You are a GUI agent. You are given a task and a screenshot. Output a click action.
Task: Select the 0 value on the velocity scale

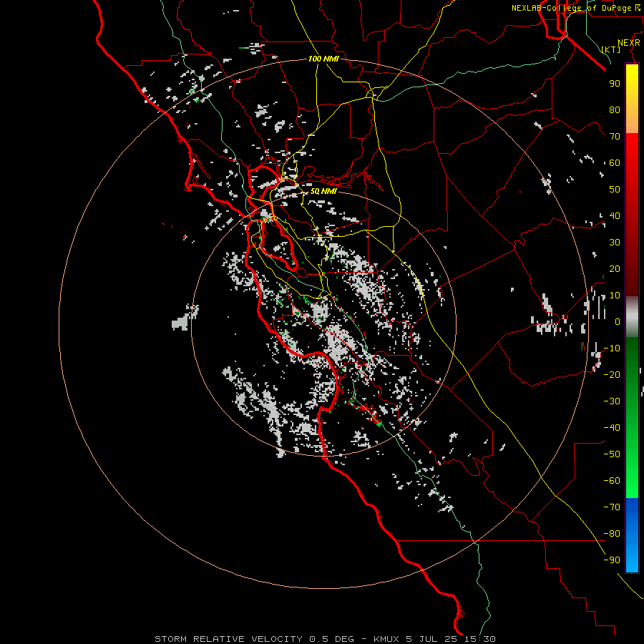[618, 321]
